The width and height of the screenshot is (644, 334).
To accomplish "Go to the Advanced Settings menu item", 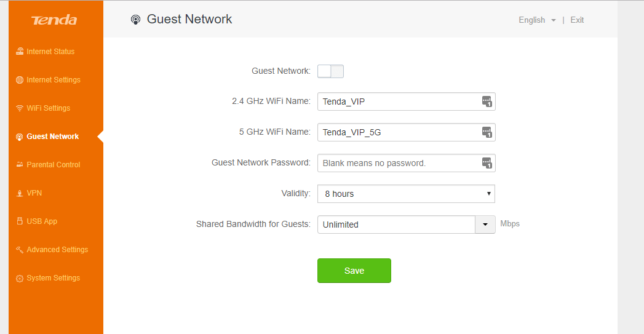I will (x=57, y=250).
